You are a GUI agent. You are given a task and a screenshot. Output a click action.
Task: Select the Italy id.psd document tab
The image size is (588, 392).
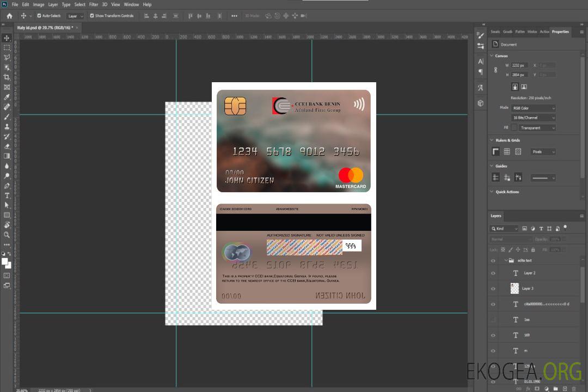click(45, 28)
